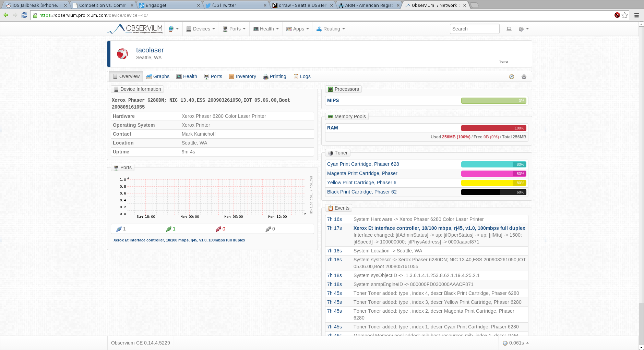Open the Health dropdown in navbar
Viewport: 644px width, 350px height.
(266, 29)
